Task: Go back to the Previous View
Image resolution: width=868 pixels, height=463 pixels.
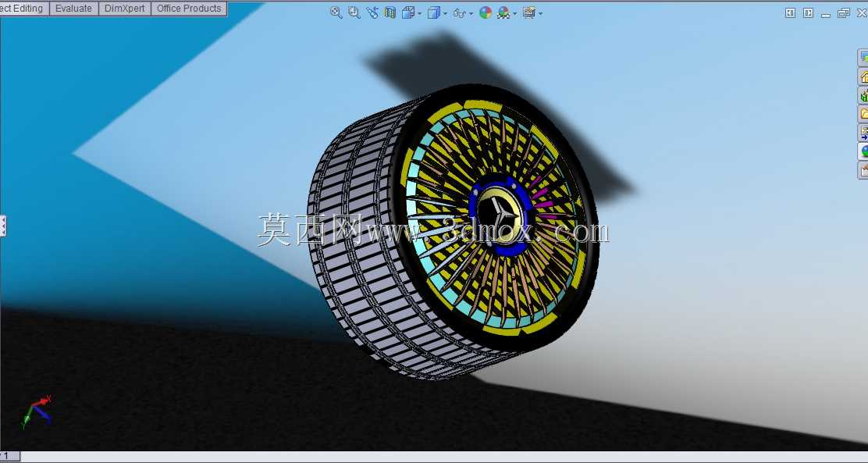Action: 372,12
